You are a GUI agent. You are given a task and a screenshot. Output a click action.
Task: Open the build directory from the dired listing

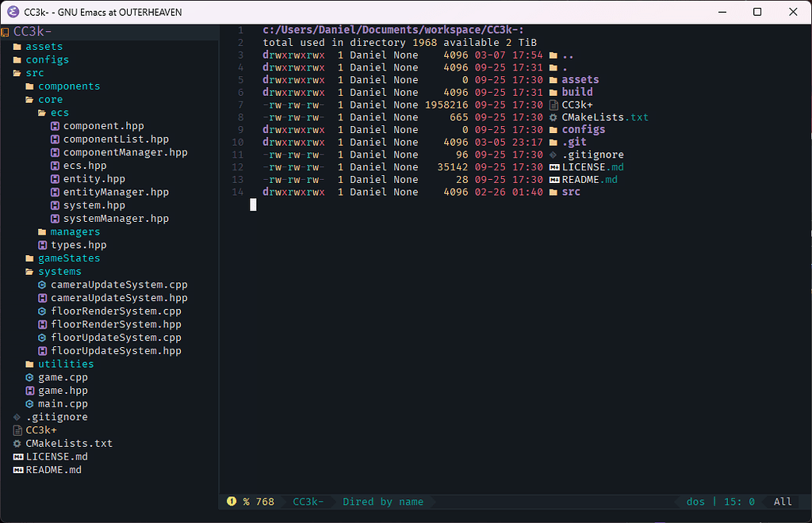click(577, 92)
